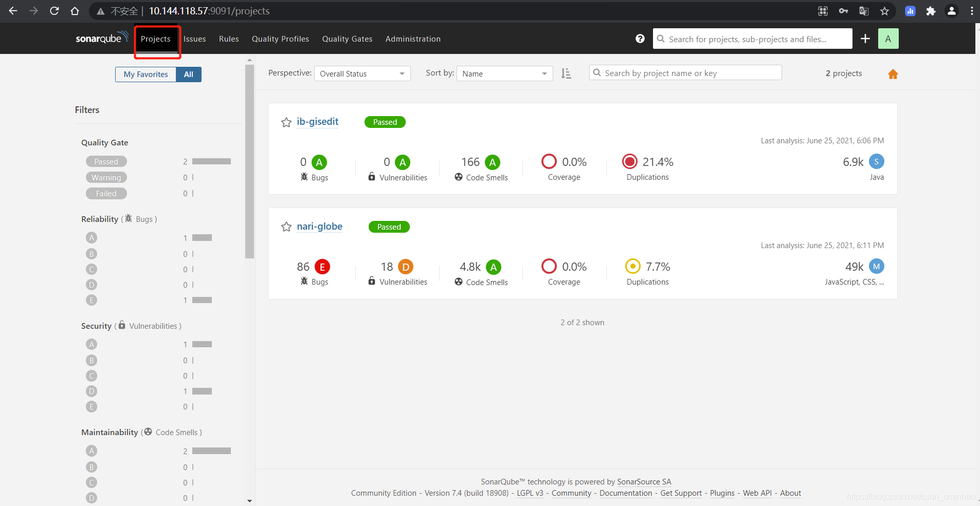Screen dimensions: 980x506
Task: Click the Code Smells A rating of ib-gisedit
Action: pos(493,162)
